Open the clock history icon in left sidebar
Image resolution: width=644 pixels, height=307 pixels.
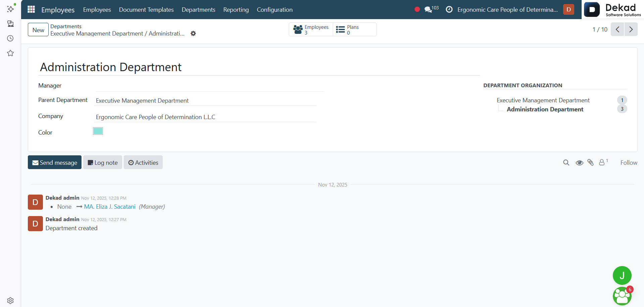[10, 38]
